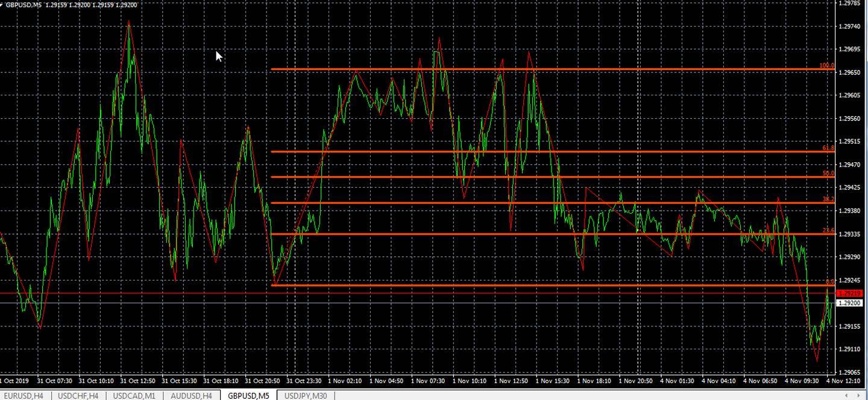Viewport: 868px width, 400px height.
Task: Open the USDJPY,M30 chart tab
Action: click(x=306, y=396)
